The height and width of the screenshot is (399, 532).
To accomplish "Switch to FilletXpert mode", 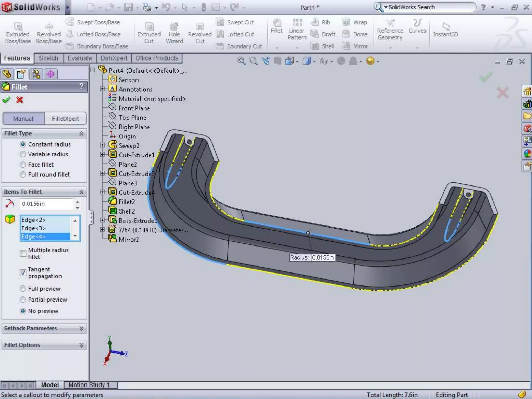I will [65, 119].
